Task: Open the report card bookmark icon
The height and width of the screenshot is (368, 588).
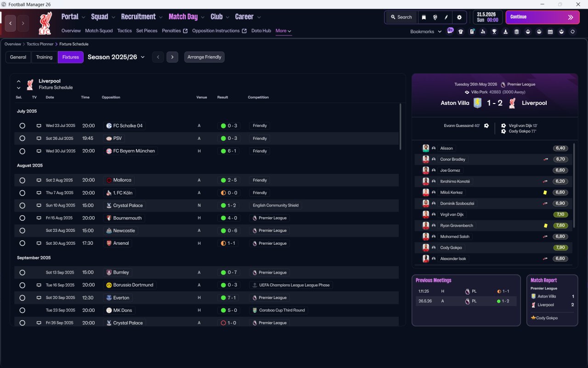Action: pos(472,32)
